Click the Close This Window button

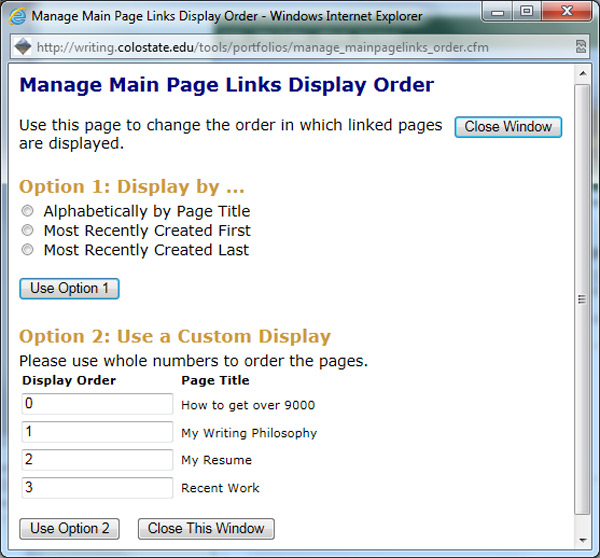(x=206, y=529)
